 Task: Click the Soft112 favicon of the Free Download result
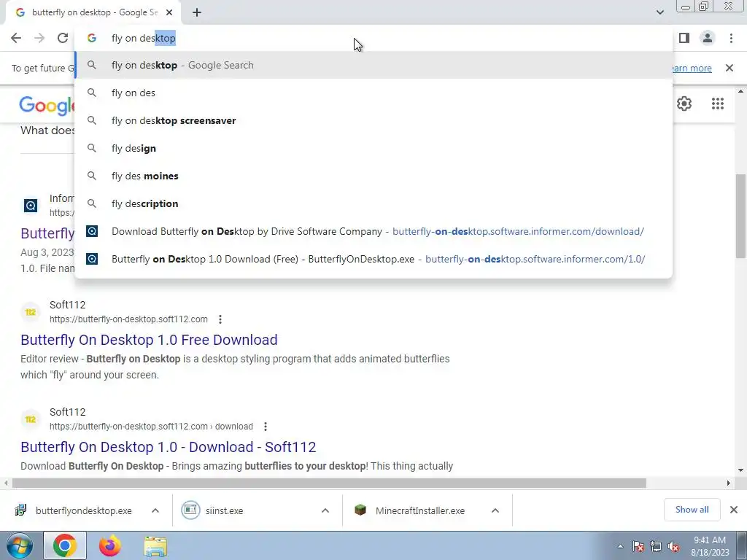coord(31,312)
